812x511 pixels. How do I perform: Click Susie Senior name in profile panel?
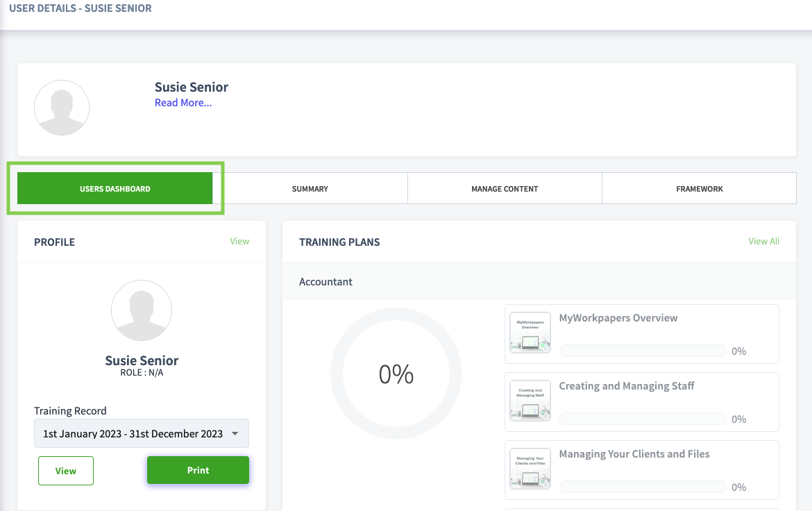pyautogui.click(x=142, y=361)
